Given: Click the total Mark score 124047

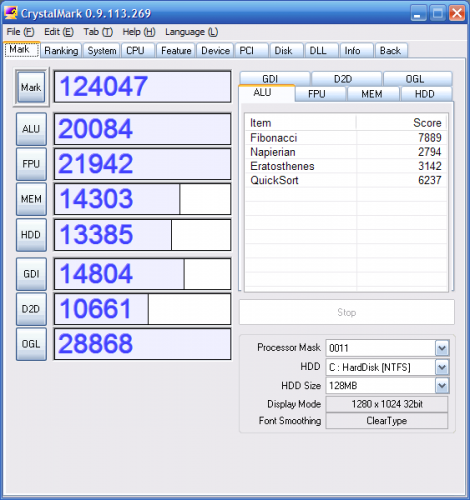Looking at the screenshot, I should pos(142,87).
